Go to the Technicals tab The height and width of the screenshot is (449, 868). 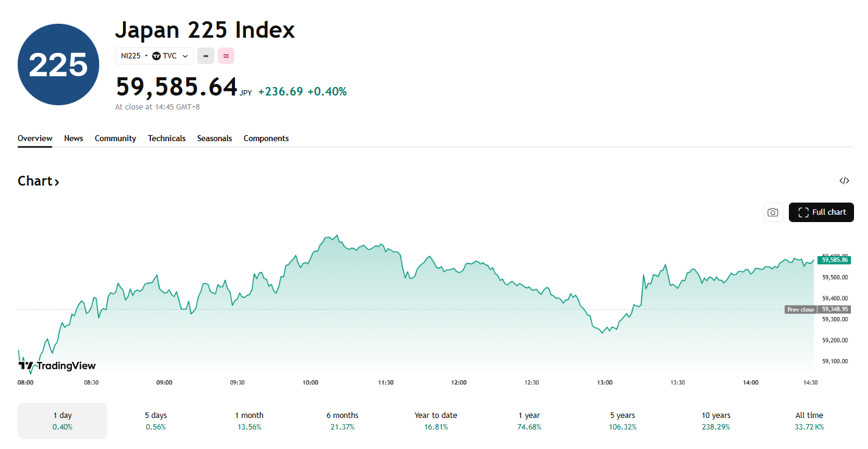click(x=167, y=139)
